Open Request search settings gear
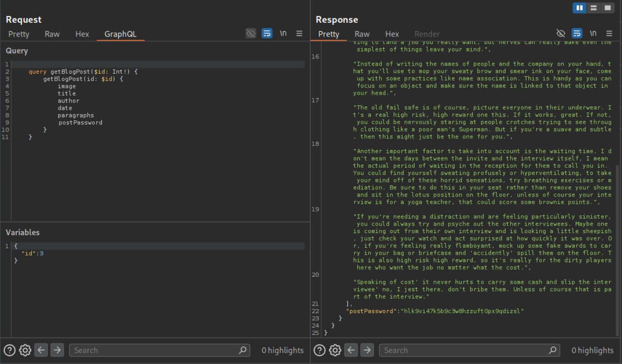Screen dimensions: 622x364 25,350
